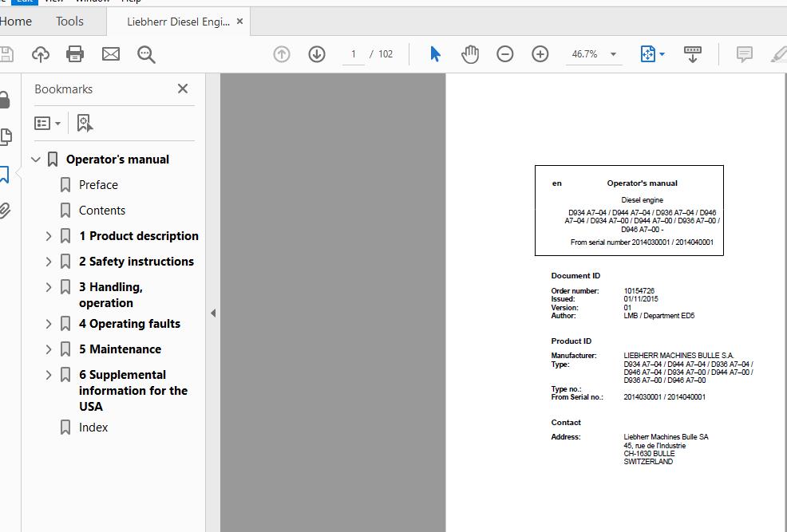
Task: Add a comment note icon
Action: point(745,54)
